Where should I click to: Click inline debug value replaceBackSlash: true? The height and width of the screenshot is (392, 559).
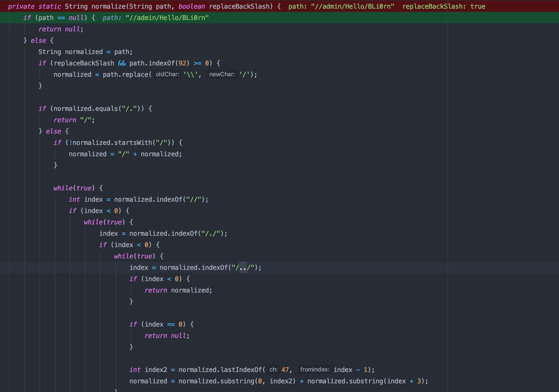click(443, 6)
